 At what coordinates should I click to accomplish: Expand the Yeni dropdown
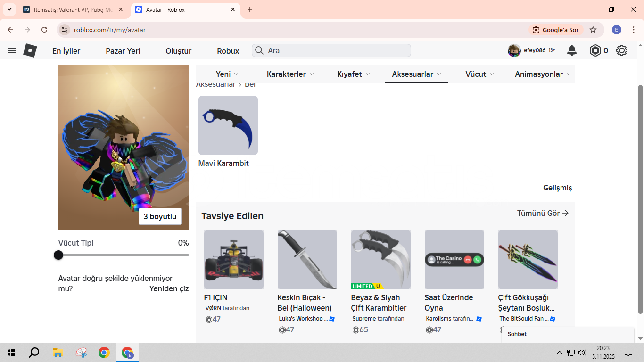click(x=227, y=74)
